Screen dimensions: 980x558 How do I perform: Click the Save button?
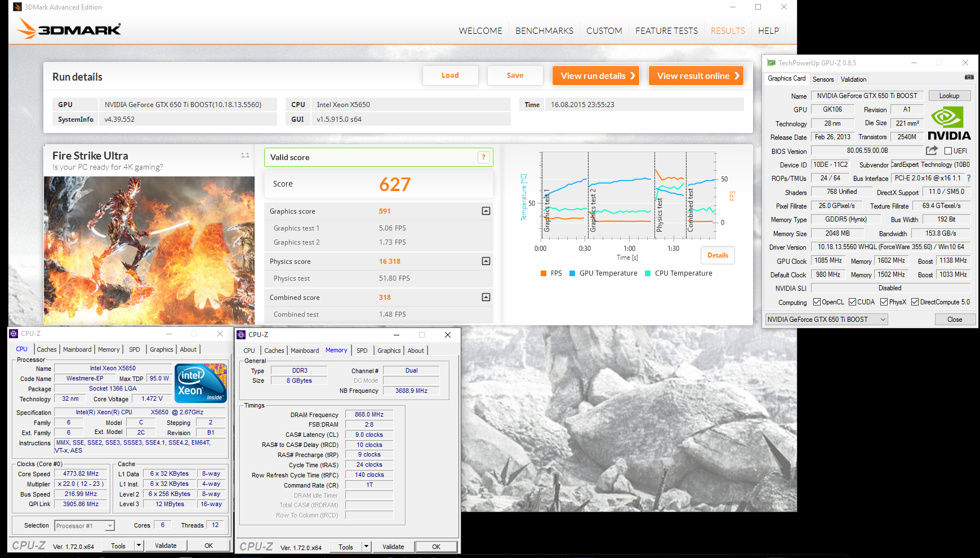point(515,76)
